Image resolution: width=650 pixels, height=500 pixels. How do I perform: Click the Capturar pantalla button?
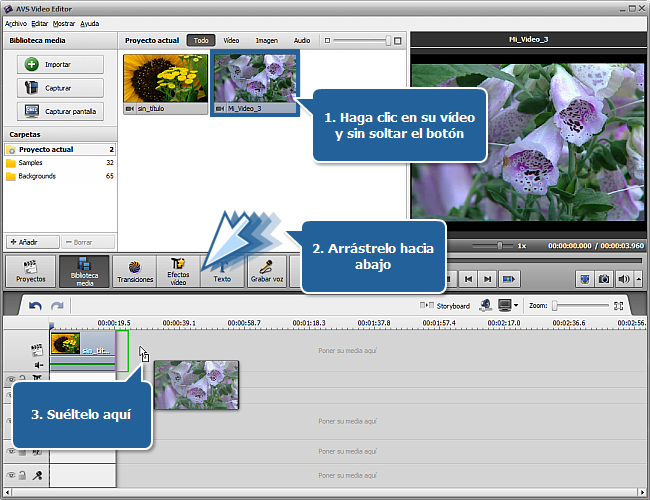(x=59, y=111)
